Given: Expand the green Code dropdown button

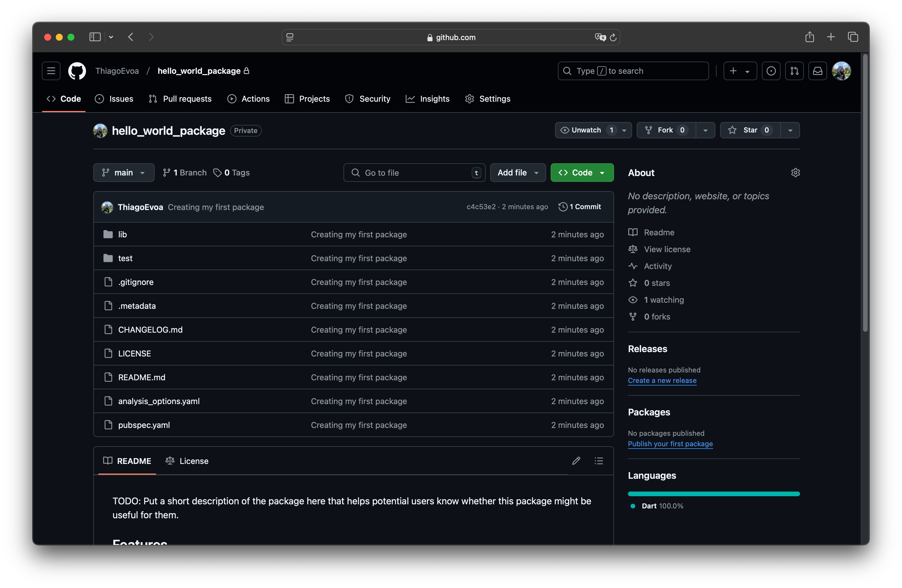Looking at the screenshot, I should coord(582,173).
